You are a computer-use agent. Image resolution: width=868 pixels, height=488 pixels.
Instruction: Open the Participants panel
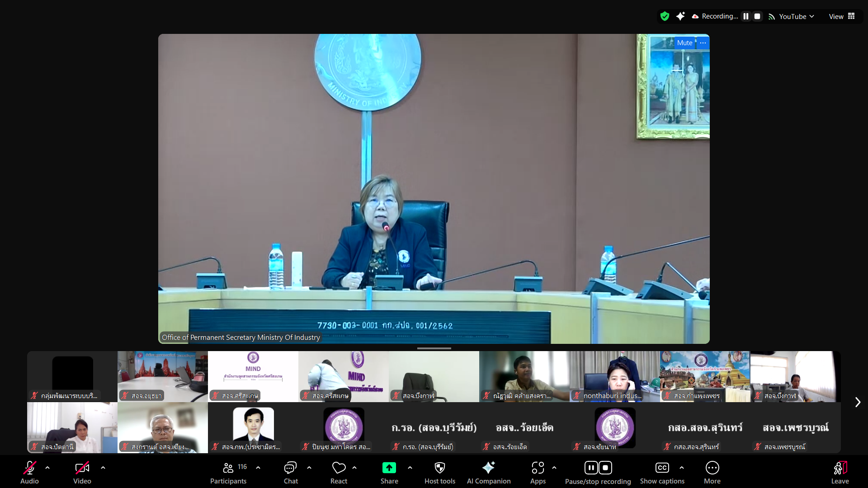[x=228, y=472]
